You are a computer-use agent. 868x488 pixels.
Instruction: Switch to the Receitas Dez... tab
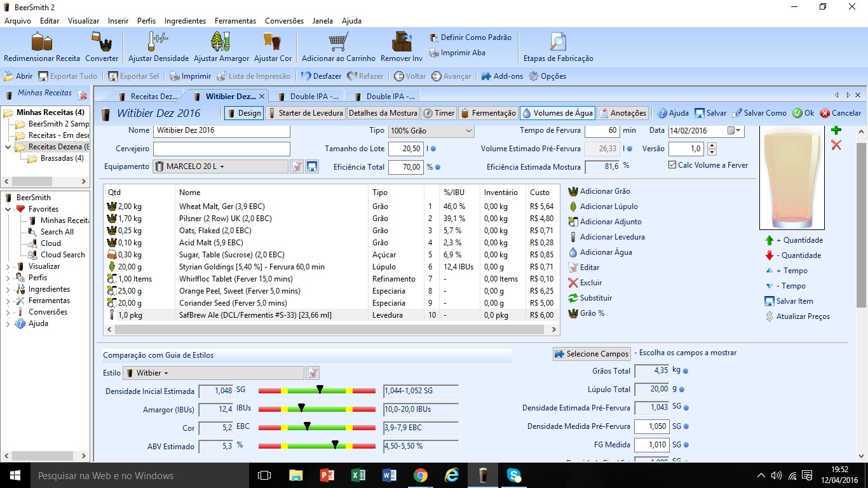coord(147,97)
